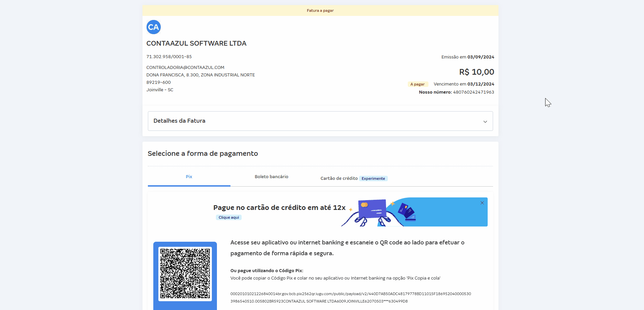Screen dimensions: 644x310
Task: Expand the Detalhes da Fatura chevron
Action: coord(485,122)
